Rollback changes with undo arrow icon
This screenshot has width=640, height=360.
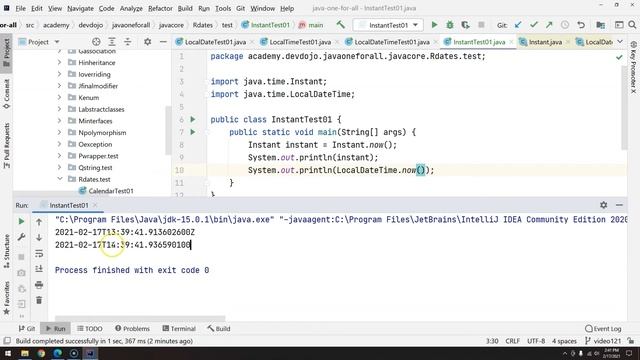(581, 25)
